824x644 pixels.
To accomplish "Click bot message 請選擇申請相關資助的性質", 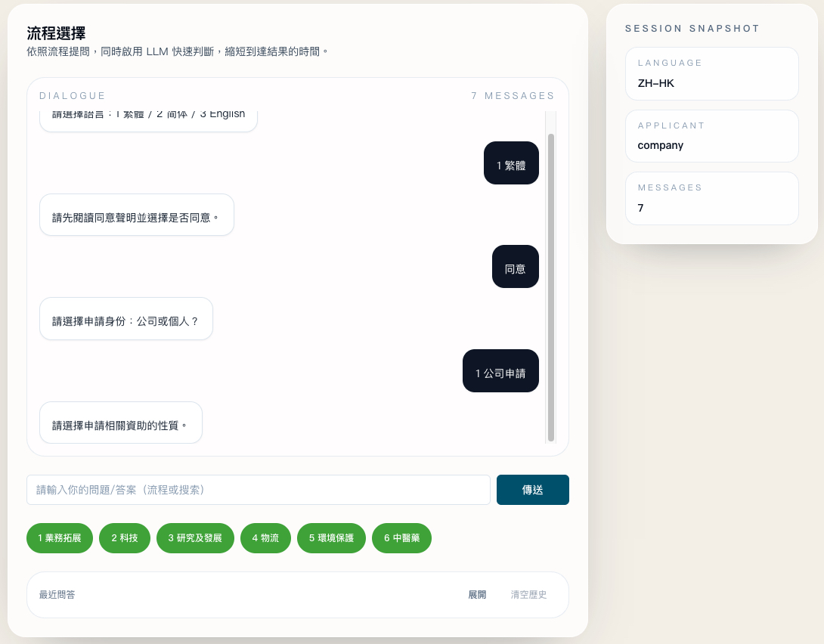I will pos(121,423).
